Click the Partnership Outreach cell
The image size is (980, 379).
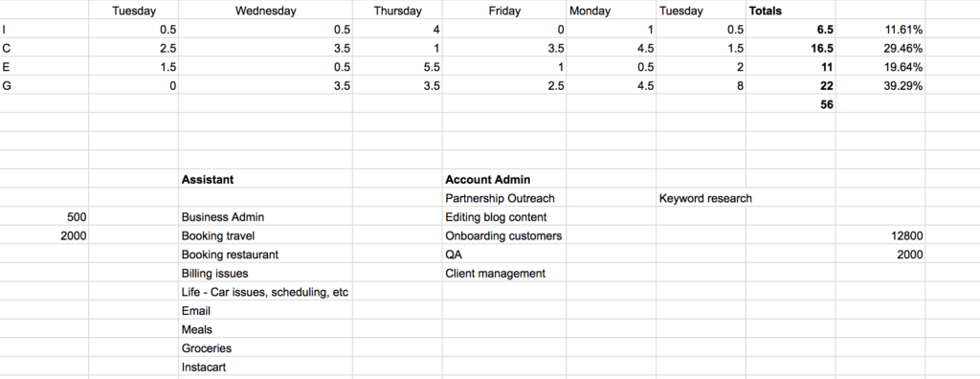coord(503,198)
